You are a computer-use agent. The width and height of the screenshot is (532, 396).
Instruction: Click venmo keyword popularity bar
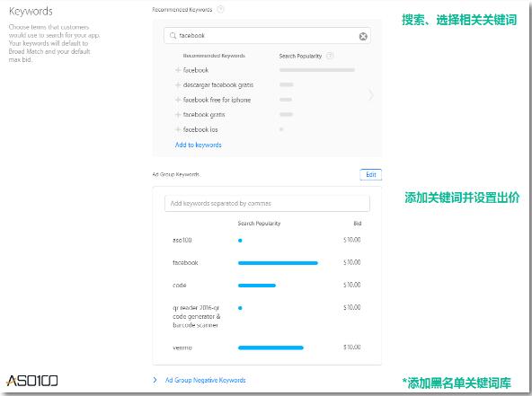pyautogui.click(x=270, y=348)
